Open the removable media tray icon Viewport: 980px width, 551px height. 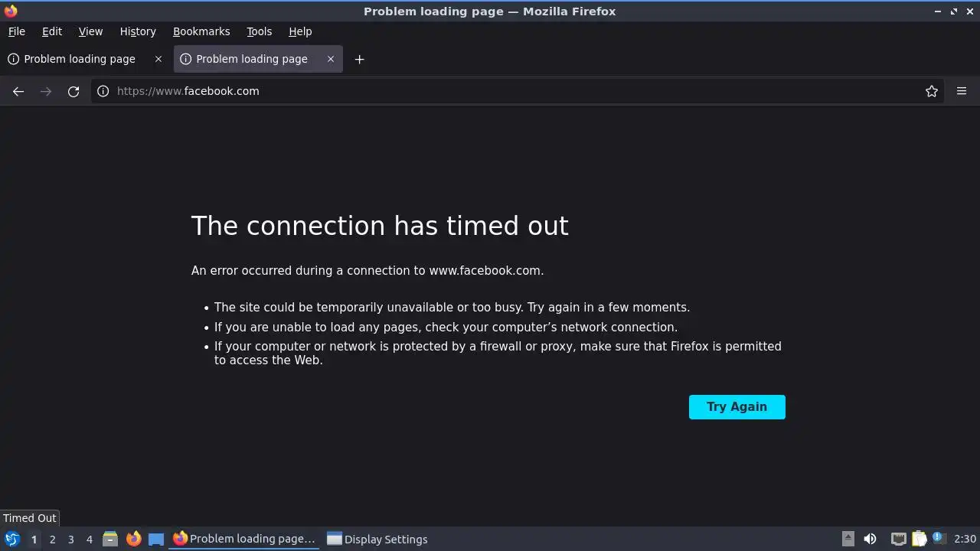tap(848, 539)
